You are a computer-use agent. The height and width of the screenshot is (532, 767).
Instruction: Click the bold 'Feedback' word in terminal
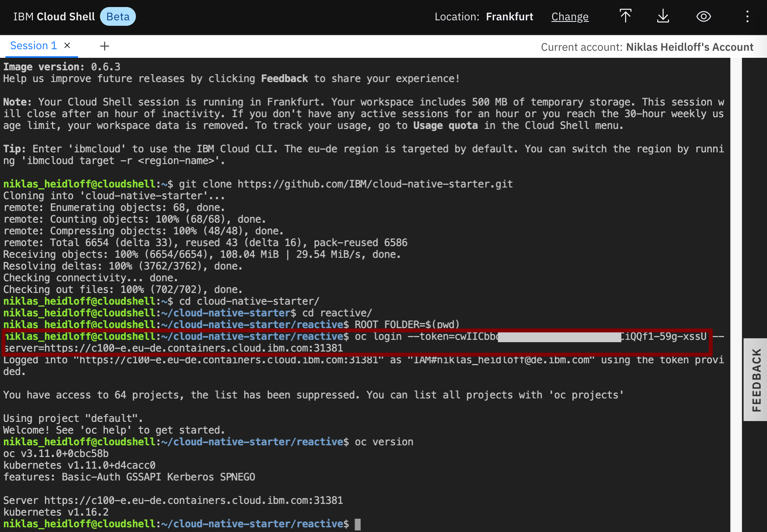[284, 79]
